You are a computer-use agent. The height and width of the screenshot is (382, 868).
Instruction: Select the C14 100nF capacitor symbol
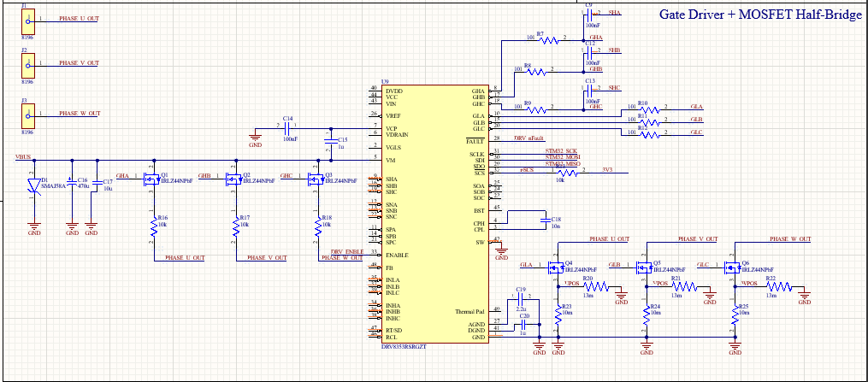[288, 128]
